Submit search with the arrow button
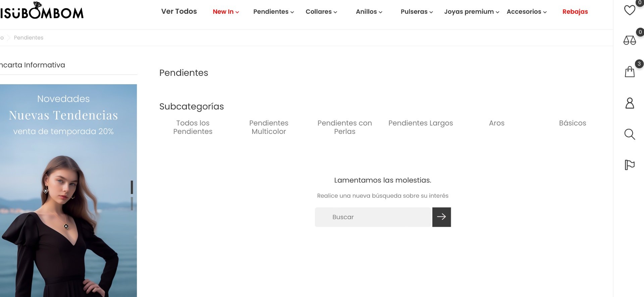Screen dimensions: 644x297 point(441,217)
